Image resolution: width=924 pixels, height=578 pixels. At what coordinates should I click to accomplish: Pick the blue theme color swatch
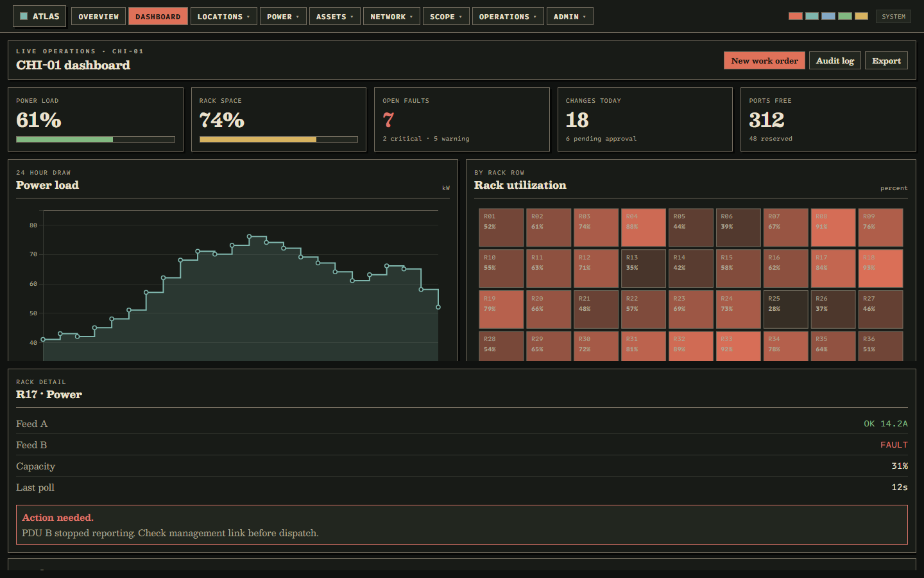point(829,16)
